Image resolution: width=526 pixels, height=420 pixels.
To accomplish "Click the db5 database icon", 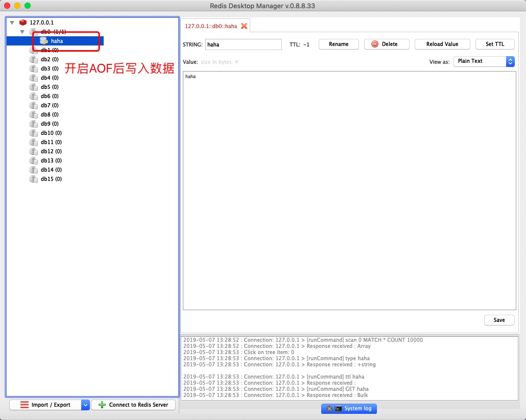I will (x=34, y=87).
